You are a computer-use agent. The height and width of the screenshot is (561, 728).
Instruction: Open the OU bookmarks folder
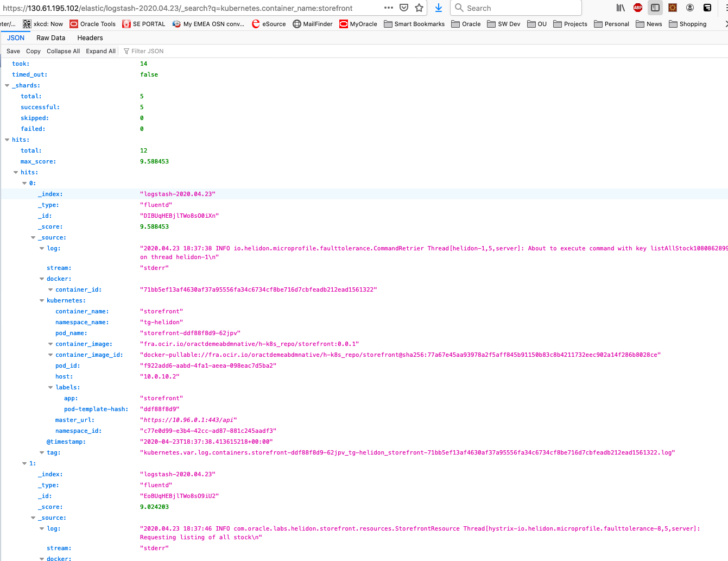(x=537, y=24)
